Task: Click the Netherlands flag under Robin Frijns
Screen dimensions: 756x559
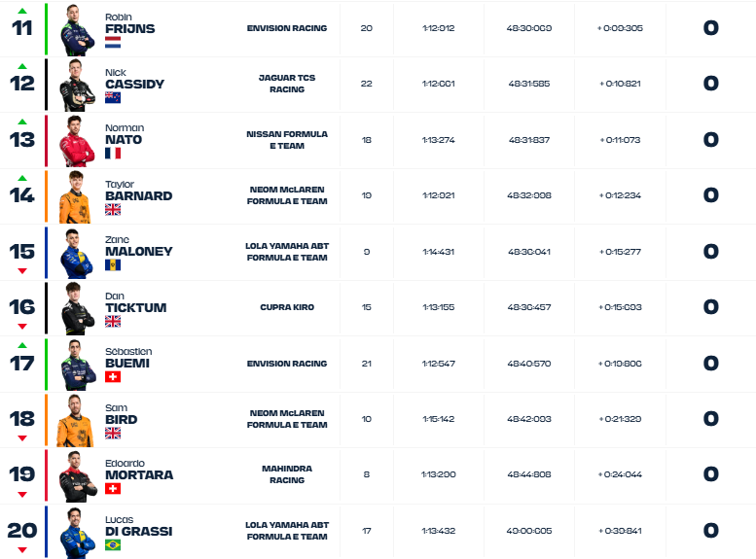Action: [x=113, y=43]
